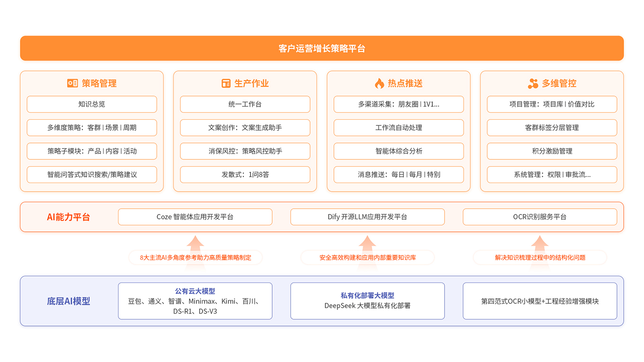
Task: Select 统一工作台 in 生产作业
Action: pyautogui.click(x=245, y=104)
